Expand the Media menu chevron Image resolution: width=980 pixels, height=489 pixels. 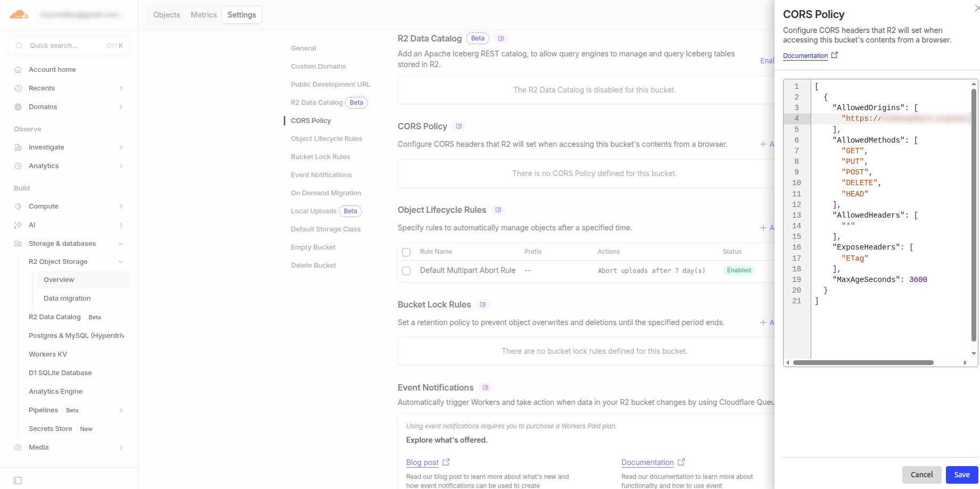pyautogui.click(x=121, y=447)
